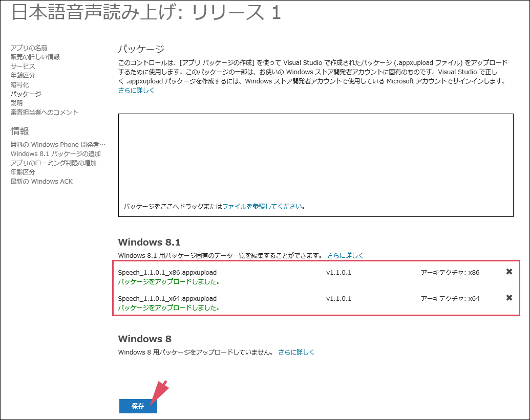Click the パッケージ page heading
The image size is (530, 420).
[x=141, y=49]
